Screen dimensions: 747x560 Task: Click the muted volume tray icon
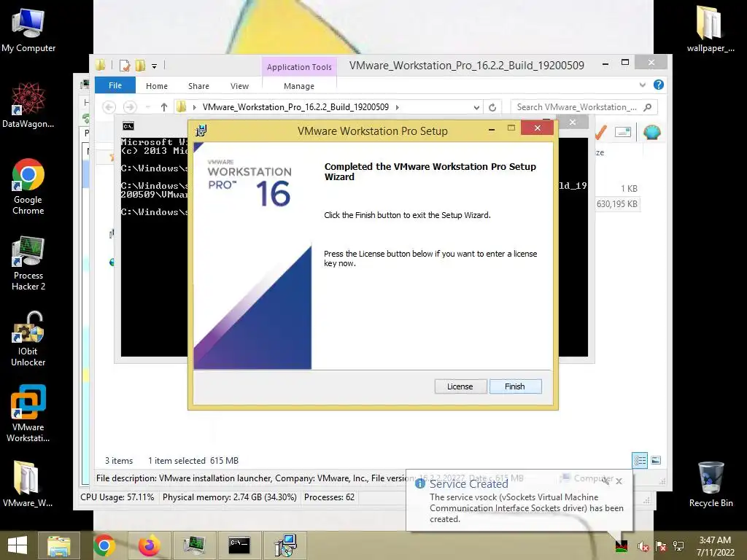(643, 546)
